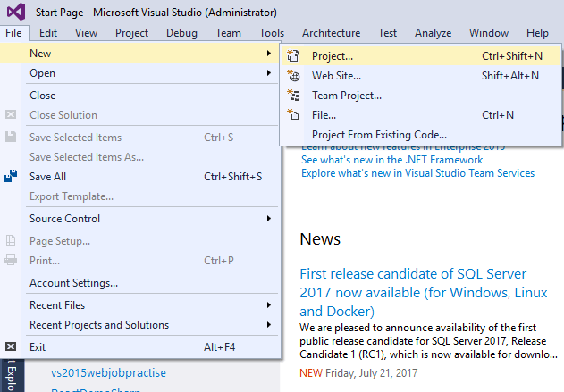Image resolution: width=564 pixels, height=392 pixels.
Task: Choose Exit from the File menu
Action: point(140,347)
